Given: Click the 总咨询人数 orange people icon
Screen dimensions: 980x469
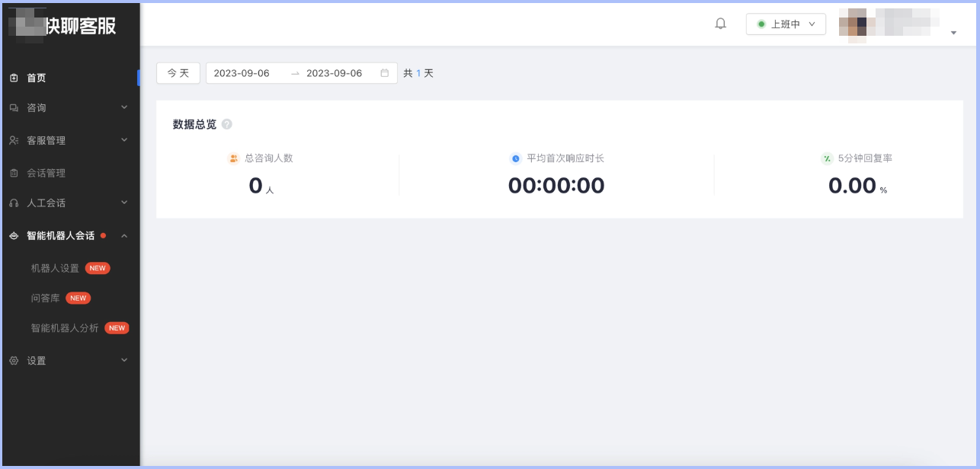Looking at the screenshot, I should (234, 158).
